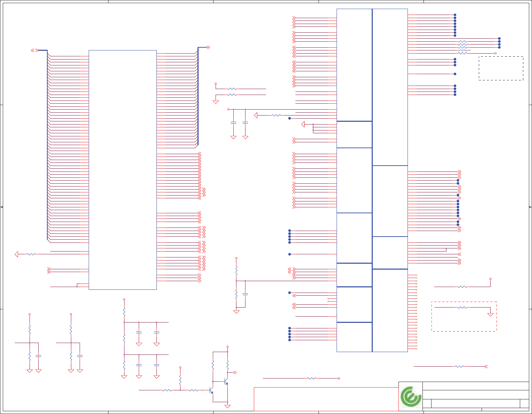Select the resistor just above the red dashed box
532x414 pixels.
[x=462, y=287]
